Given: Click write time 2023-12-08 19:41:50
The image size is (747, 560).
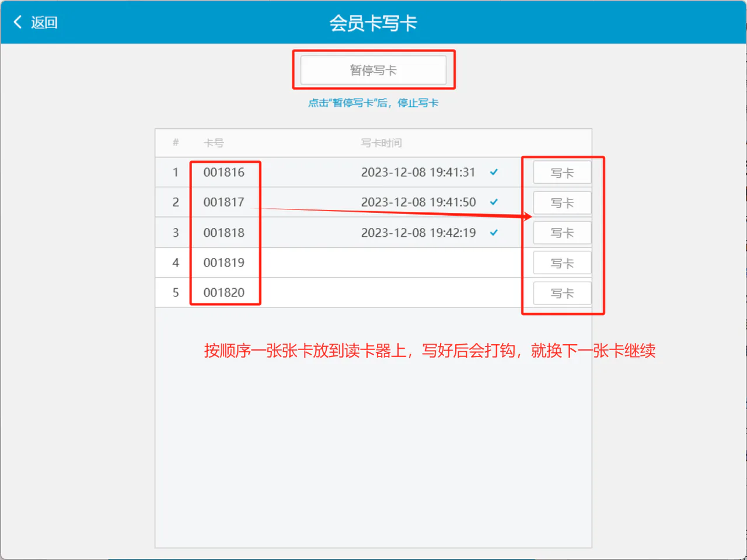Looking at the screenshot, I should (x=418, y=202).
